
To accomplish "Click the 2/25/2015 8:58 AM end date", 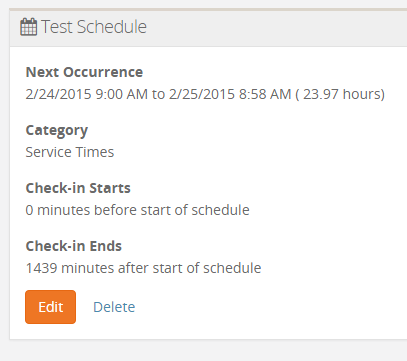I will tap(230, 94).
